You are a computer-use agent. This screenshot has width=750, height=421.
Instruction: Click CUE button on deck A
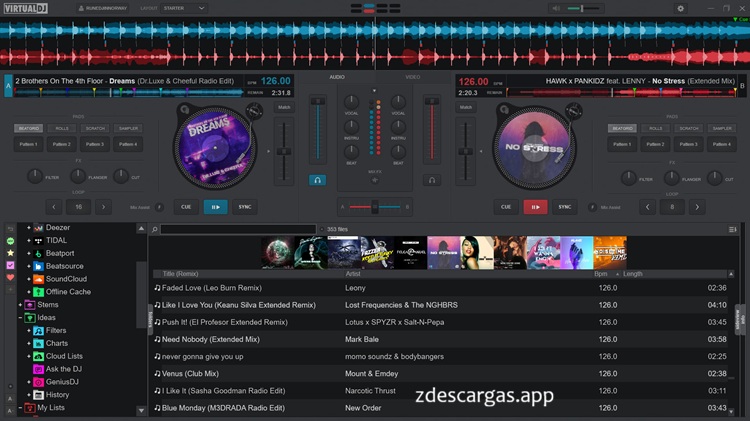pyautogui.click(x=186, y=207)
